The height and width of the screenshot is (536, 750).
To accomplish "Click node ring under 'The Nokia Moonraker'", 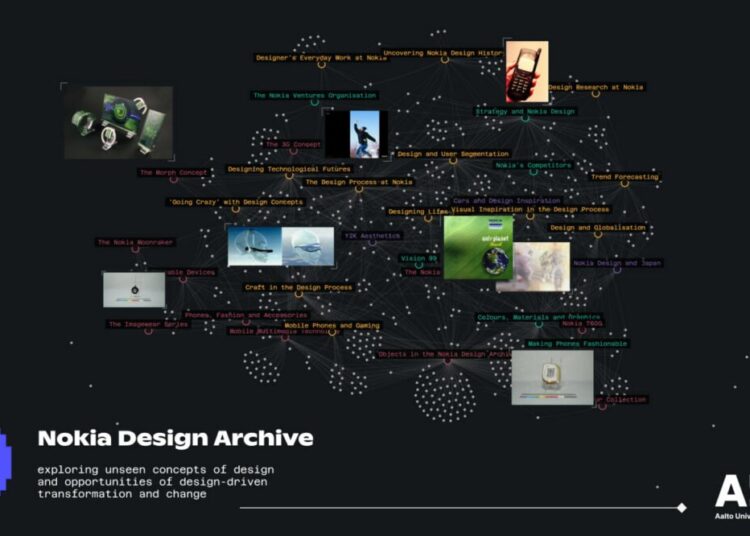I will (135, 249).
